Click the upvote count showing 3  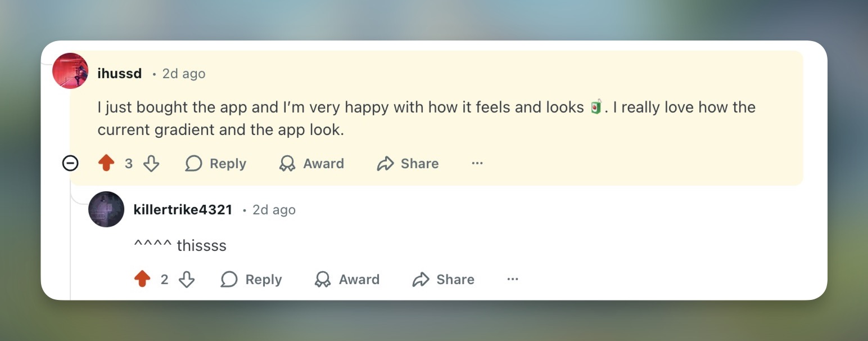[x=129, y=163]
